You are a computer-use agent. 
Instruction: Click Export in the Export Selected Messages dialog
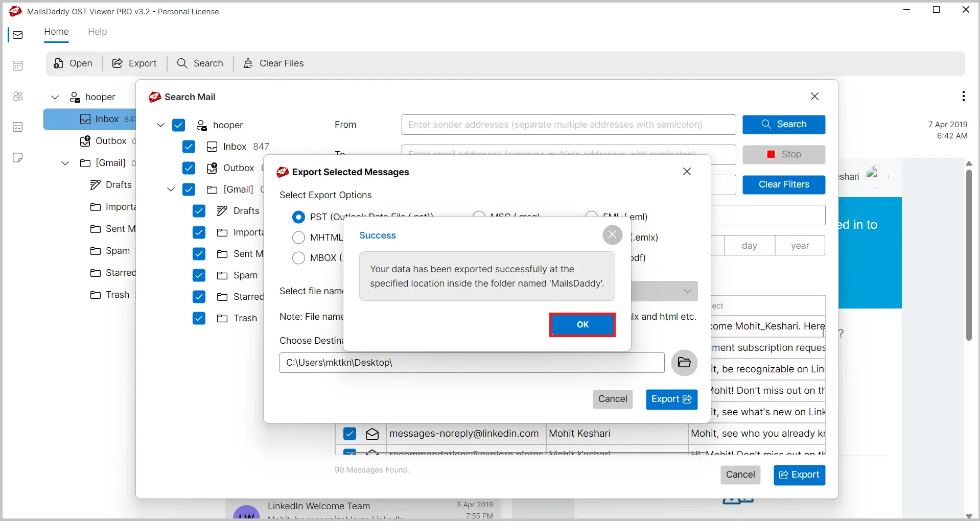(671, 399)
